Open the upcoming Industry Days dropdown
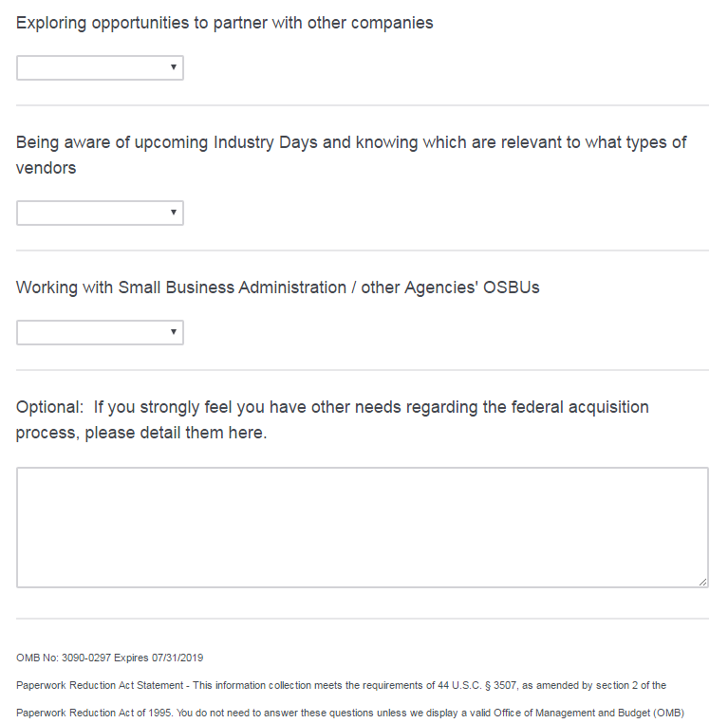This screenshot has height=723, width=728. tap(100, 213)
